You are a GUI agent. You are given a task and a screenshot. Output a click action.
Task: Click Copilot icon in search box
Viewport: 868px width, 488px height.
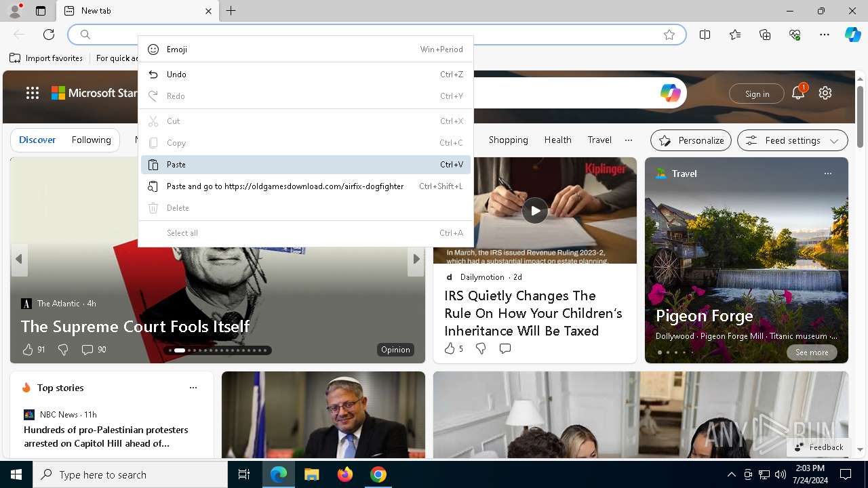671,93
